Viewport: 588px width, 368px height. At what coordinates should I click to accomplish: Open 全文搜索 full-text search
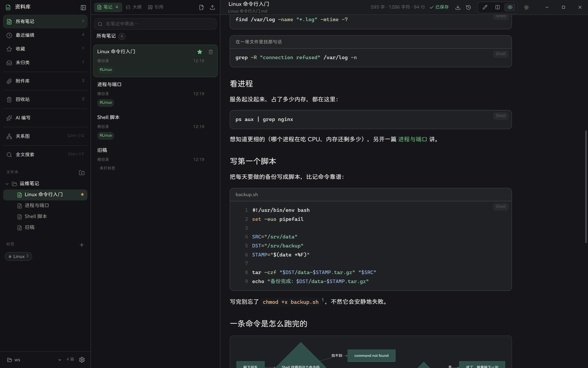pyautogui.click(x=45, y=155)
